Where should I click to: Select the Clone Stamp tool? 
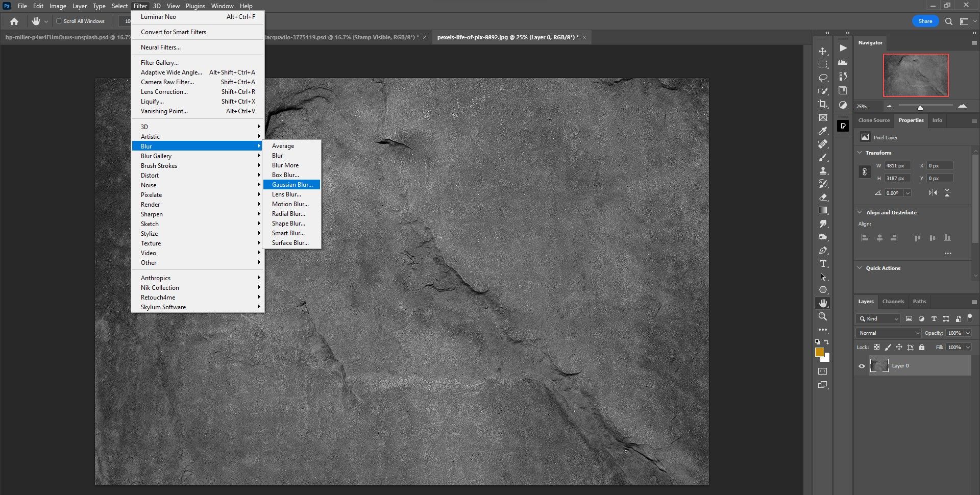pos(823,171)
